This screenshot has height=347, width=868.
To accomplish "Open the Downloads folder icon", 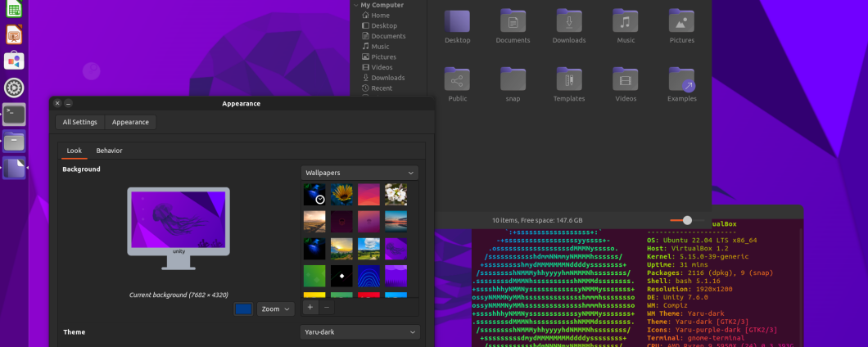I will [568, 22].
